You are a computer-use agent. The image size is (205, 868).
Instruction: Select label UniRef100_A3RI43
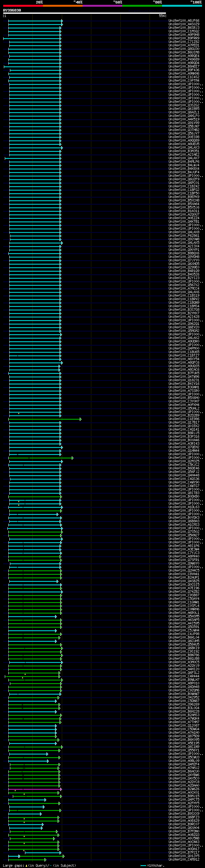pos(184,444)
